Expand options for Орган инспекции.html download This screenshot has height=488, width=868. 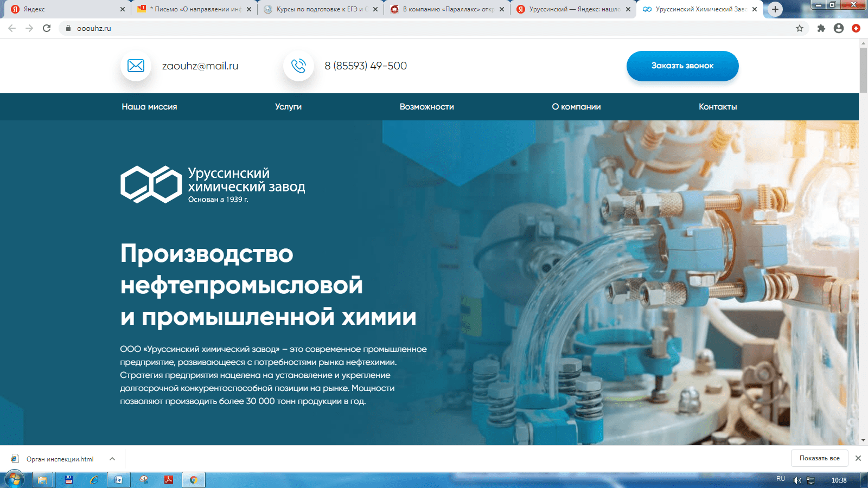[112, 459]
